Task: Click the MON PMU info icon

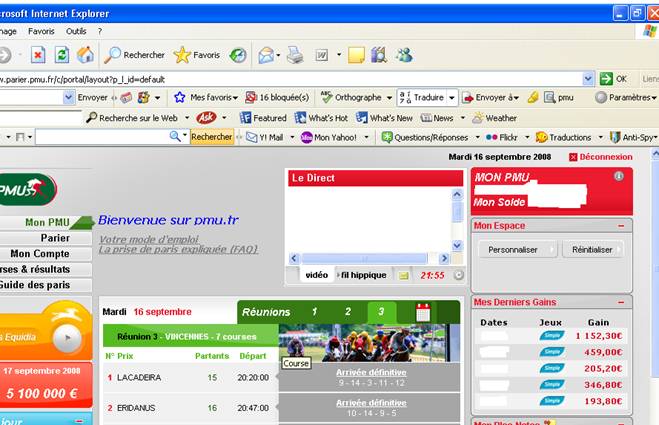Action: point(618,177)
